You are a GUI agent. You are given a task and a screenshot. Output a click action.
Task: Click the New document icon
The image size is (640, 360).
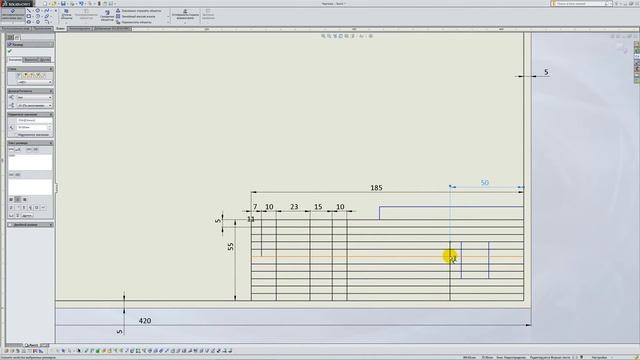click(45, 4)
